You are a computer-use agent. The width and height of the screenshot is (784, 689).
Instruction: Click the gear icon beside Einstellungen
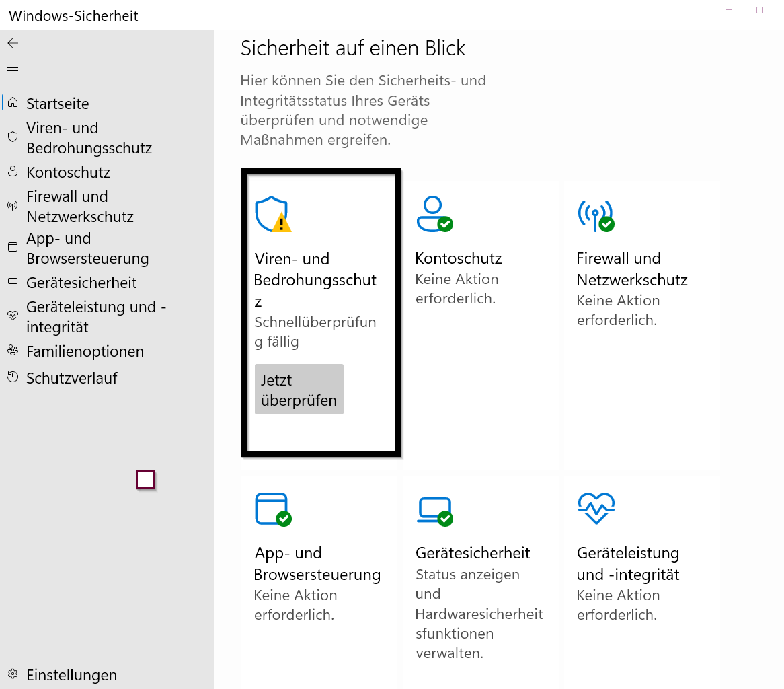(x=13, y=674)
